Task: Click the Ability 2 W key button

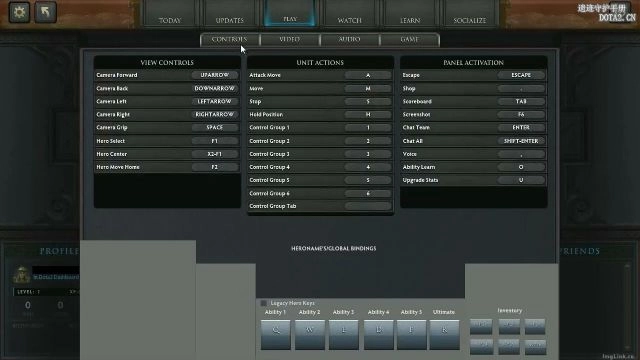Action: (x=310, y=334)
